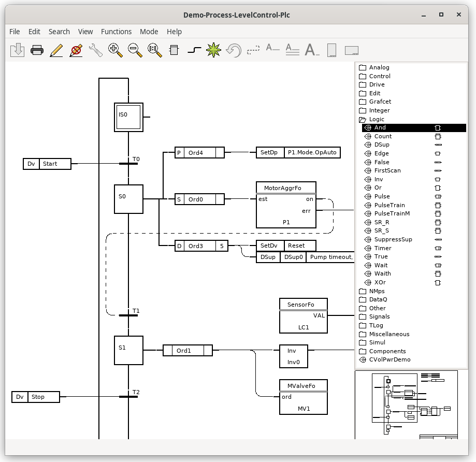
Task: Select the S1 step block
Action: pos(128,350)
